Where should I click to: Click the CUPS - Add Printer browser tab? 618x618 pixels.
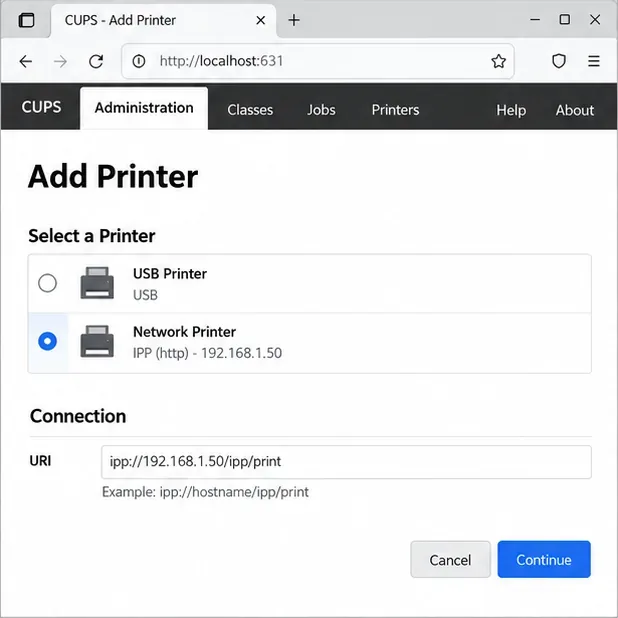pyautogui.click(x=164, y=21)
